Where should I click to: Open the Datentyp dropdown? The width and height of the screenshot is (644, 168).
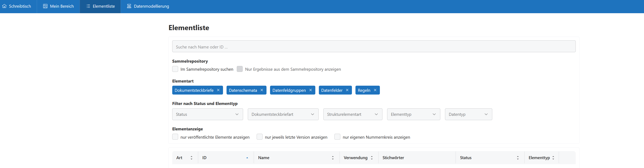click(x=468, y=114)
